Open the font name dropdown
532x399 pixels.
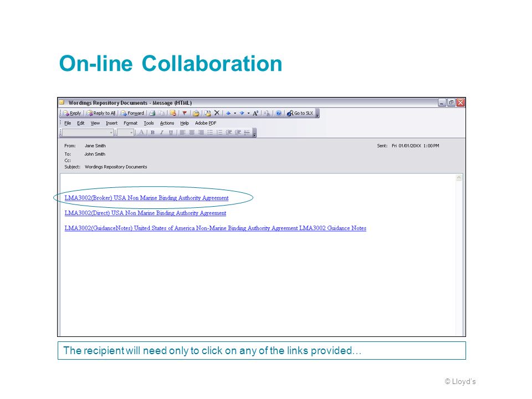88,132
